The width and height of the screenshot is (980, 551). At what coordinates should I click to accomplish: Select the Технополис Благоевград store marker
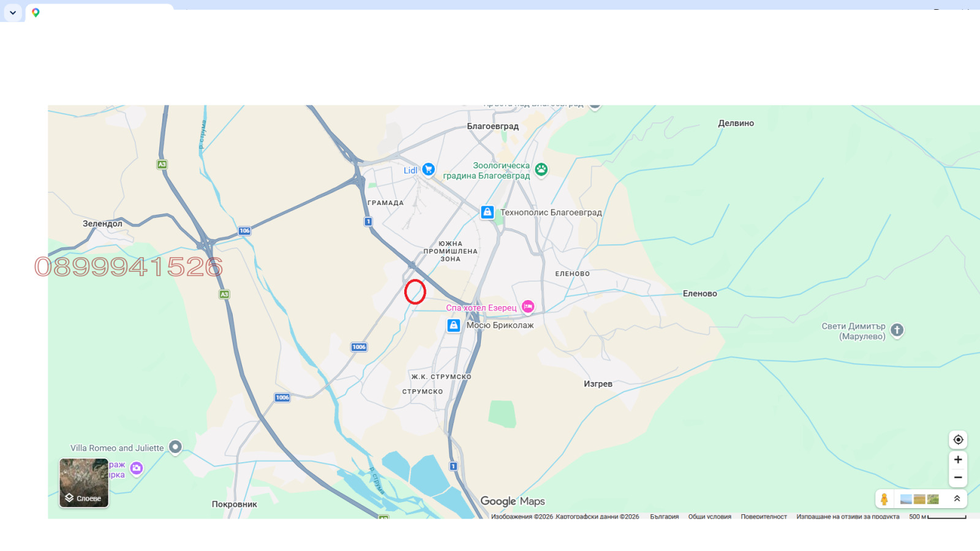click(x=487, y=212)
